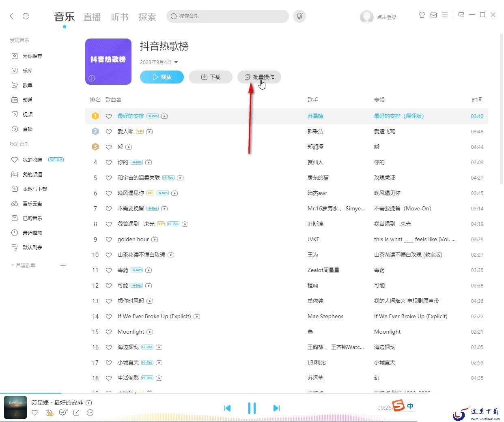The width and height of the screenshot is (504, 422).
Task: Click the 搜索音乐 search field
Action: pos(228,16)
